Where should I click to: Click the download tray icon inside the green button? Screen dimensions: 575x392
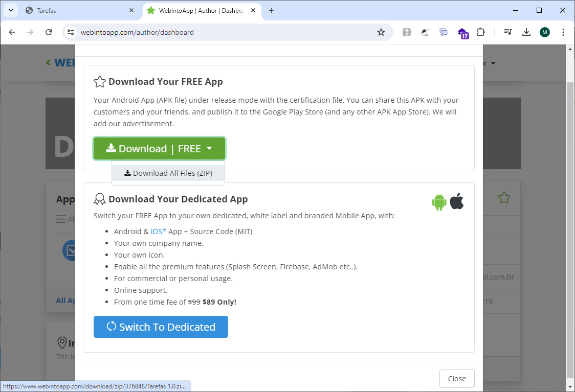[x=110, y=148]
